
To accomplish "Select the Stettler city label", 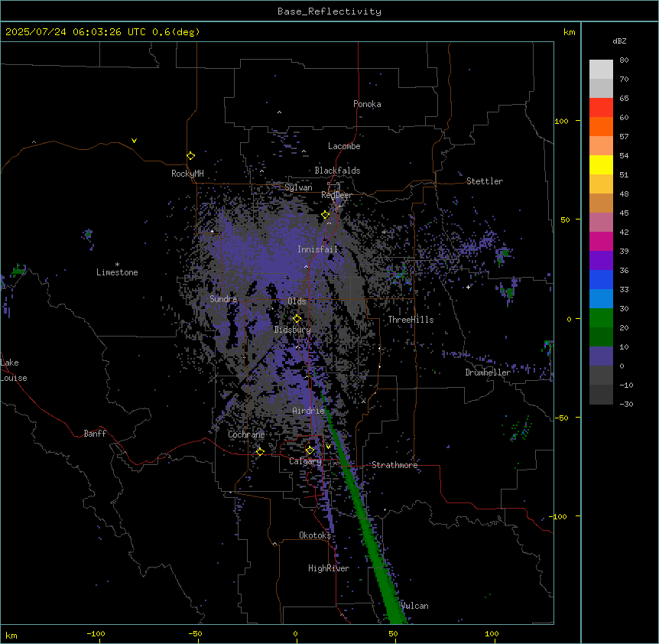I will pos(485,181).
